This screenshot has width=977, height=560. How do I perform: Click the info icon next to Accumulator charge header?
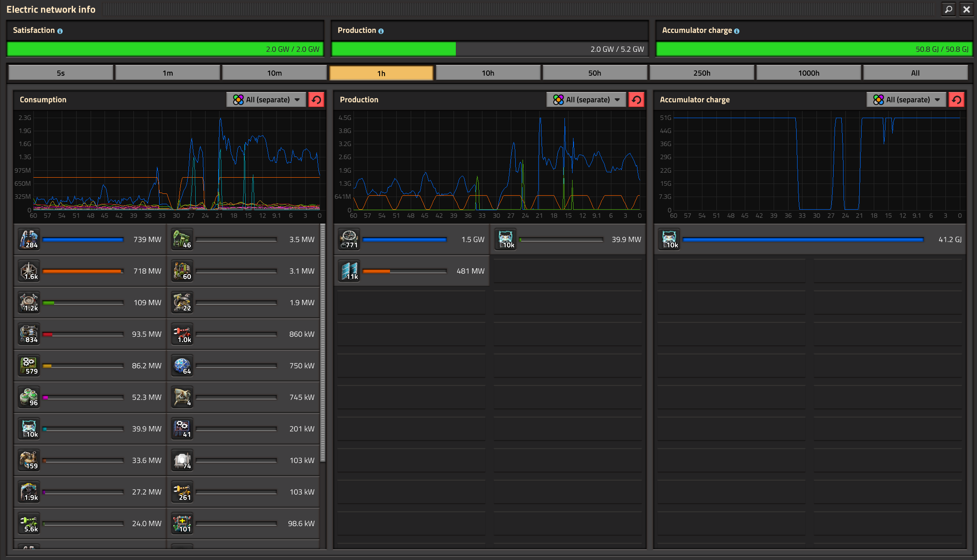(737, 31)
